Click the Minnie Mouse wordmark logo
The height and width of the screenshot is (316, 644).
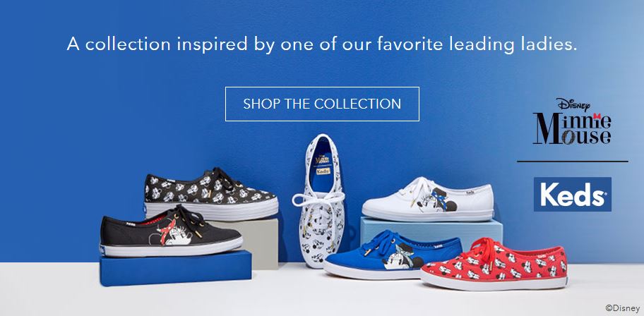click(572, 128)
